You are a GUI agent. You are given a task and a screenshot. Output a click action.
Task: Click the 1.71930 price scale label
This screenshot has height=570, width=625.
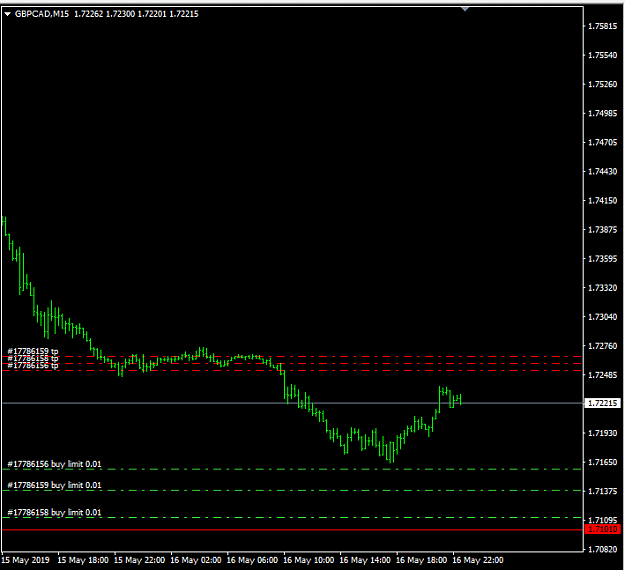[x=603, y=433]
